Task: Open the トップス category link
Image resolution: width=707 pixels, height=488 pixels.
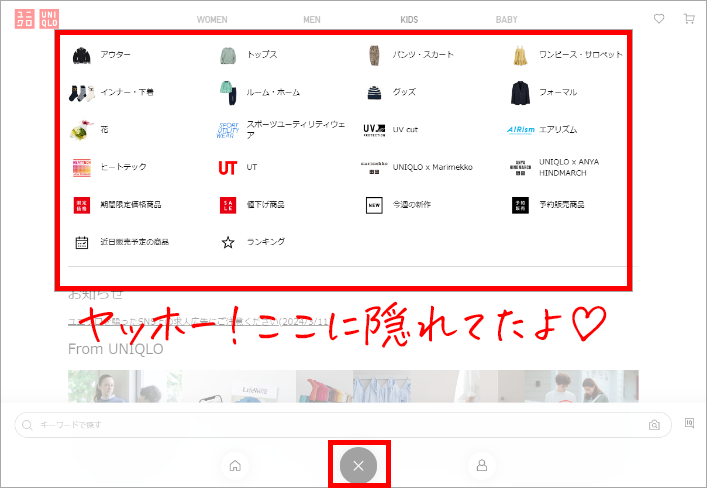Action: pos(262,55)
